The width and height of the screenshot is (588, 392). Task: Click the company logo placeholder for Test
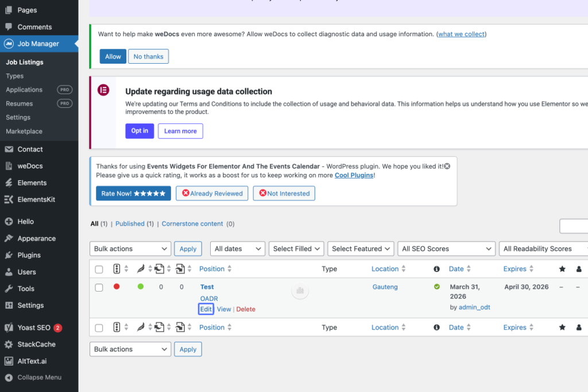tap(300, 290)
